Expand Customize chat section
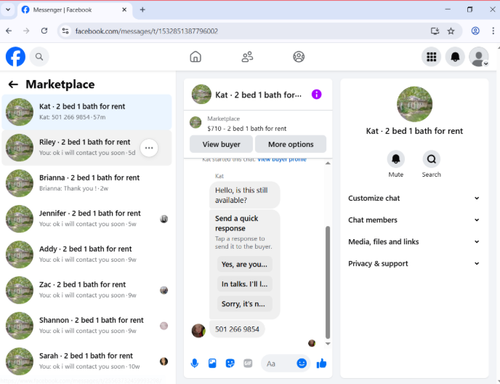Viewport: 500px width, 384px height. coord(414,198)
